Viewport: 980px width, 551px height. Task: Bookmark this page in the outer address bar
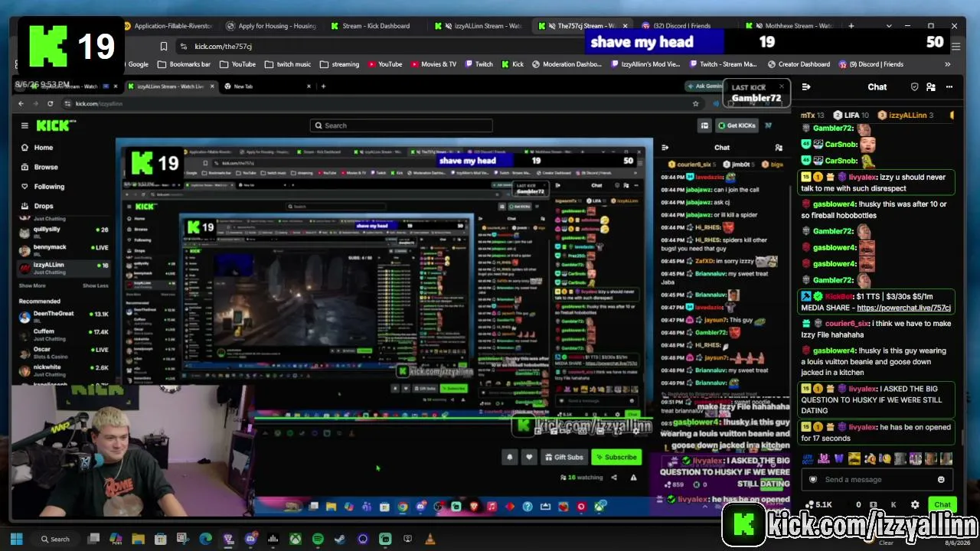pyautogui.click(x=163, y=47)
